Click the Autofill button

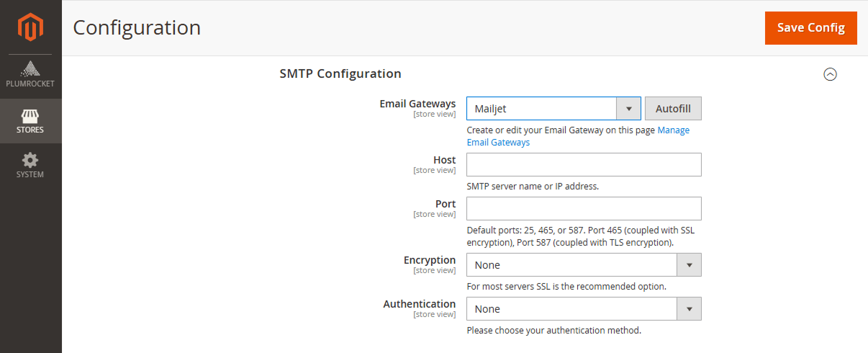(673, 109)
